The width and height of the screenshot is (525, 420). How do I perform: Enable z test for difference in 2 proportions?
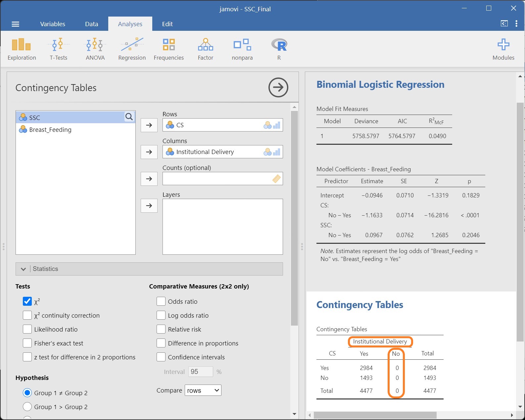click(x=27, y=357)
